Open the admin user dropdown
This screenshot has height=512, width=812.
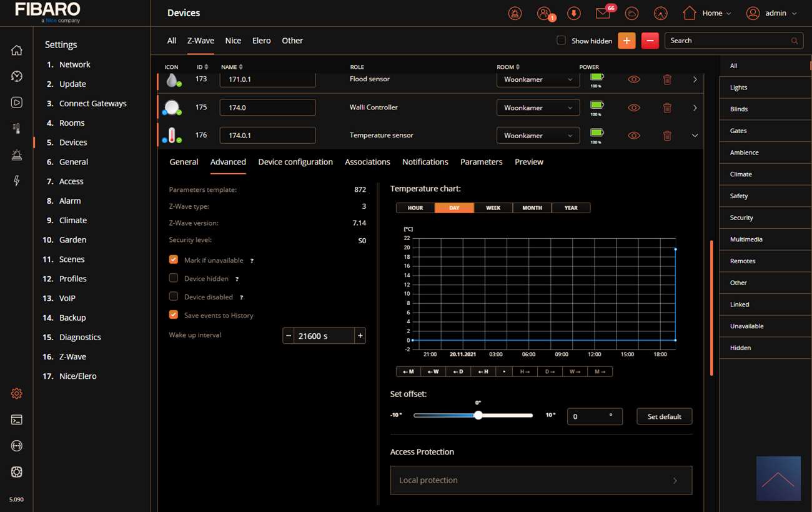tap(772, 13)
